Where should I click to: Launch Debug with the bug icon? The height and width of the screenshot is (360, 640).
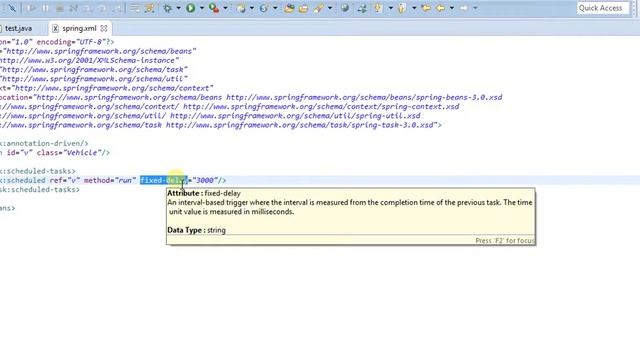click(x=167, y=8)
